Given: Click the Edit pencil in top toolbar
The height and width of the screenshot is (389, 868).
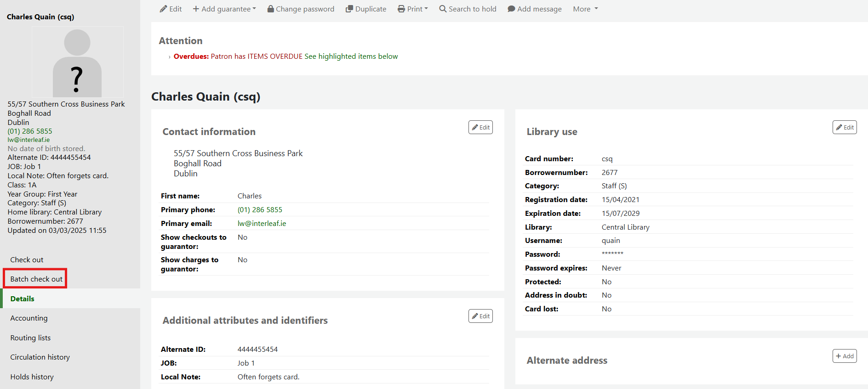Looking at the screenshot, I should [163, 9].
